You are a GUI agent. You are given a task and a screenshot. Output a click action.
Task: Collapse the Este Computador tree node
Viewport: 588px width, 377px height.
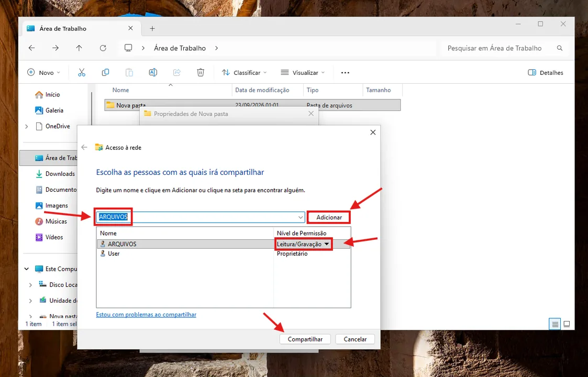(27, 269)
